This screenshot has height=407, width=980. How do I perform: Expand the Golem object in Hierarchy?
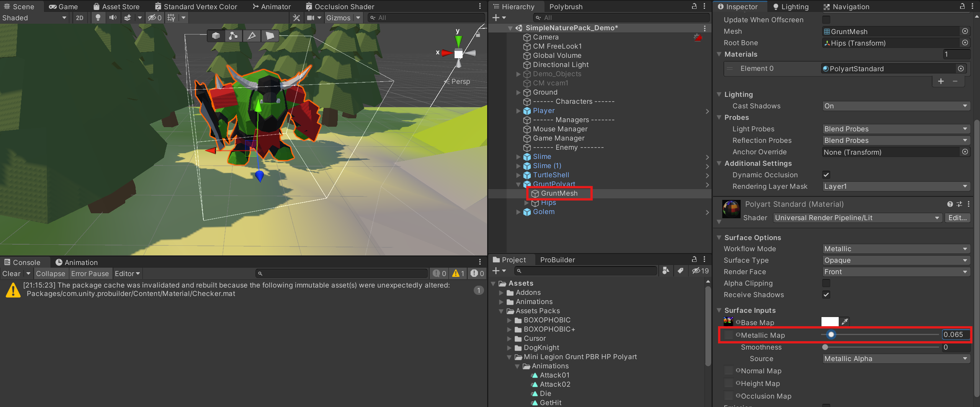518,212
